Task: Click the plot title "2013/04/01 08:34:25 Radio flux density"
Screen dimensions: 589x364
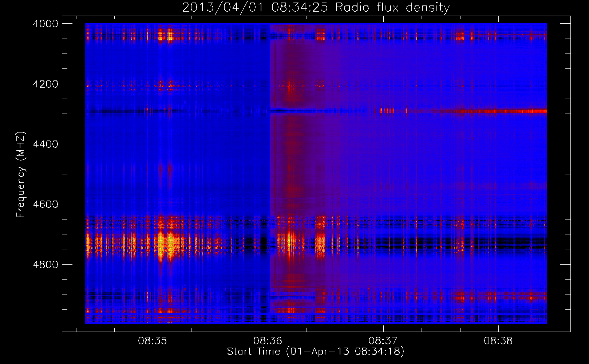Action: [316, 7]
